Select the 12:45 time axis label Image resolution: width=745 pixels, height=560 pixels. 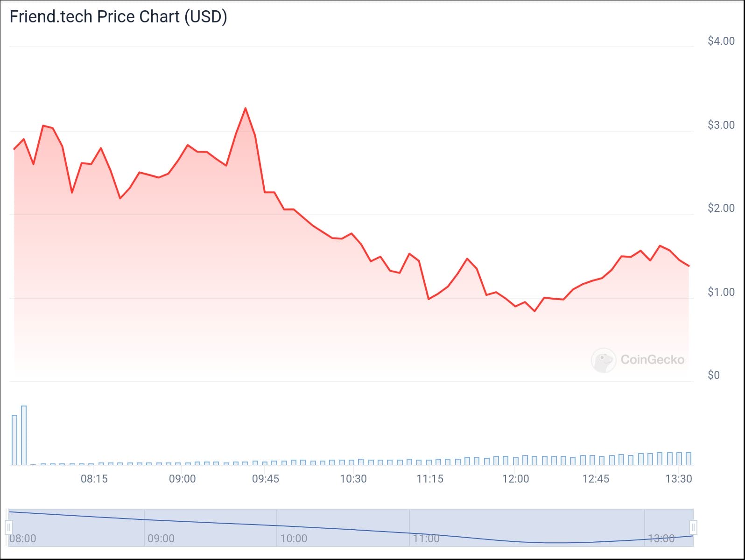click(596, 479)
